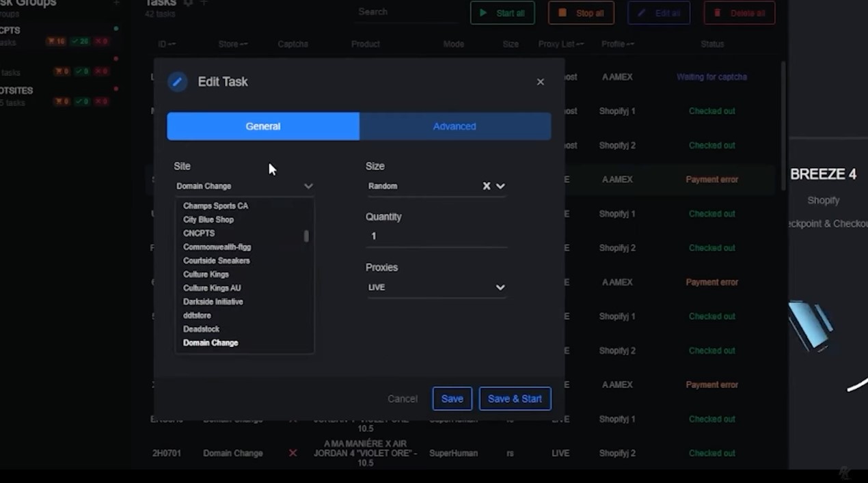Select Culture Kings AU option

click(212, 288)
